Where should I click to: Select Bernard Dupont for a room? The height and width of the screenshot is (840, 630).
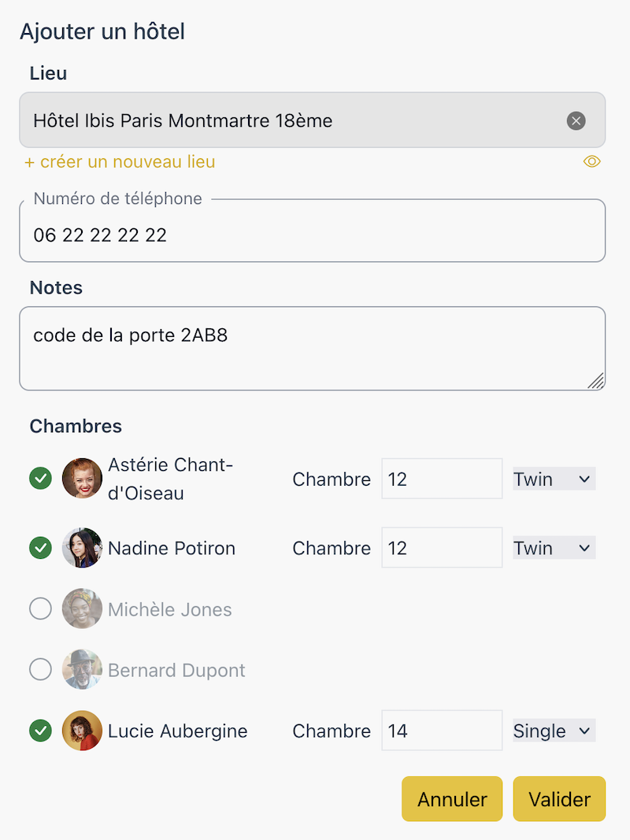[40, 669]
